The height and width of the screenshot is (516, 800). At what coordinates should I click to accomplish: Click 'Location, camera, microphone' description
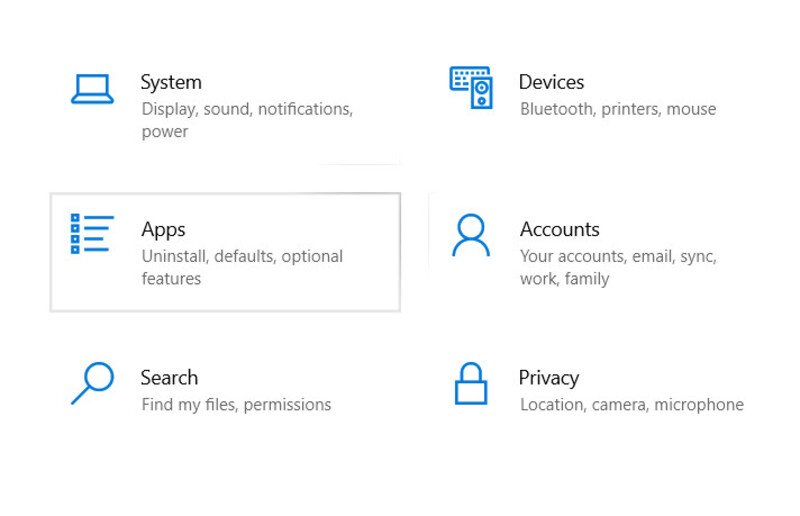point(632,405)
